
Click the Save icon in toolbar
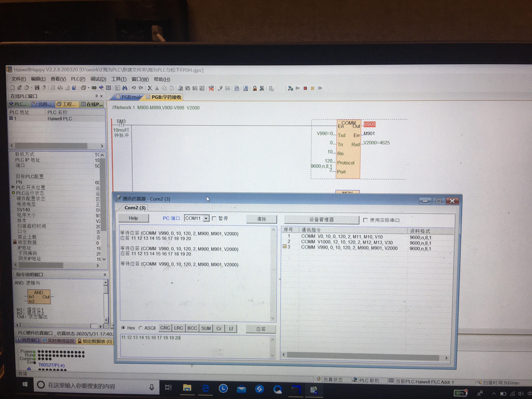tap(37, 88)
